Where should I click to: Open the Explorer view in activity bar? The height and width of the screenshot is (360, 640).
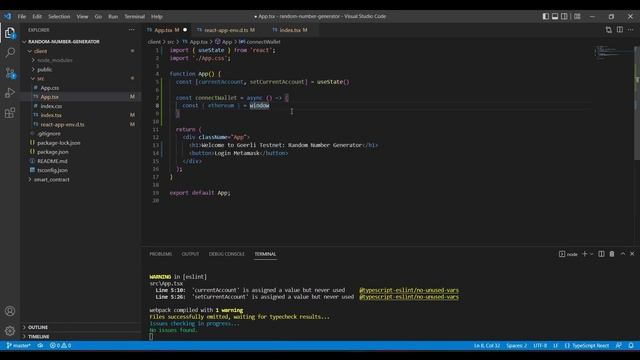point(10,33)
